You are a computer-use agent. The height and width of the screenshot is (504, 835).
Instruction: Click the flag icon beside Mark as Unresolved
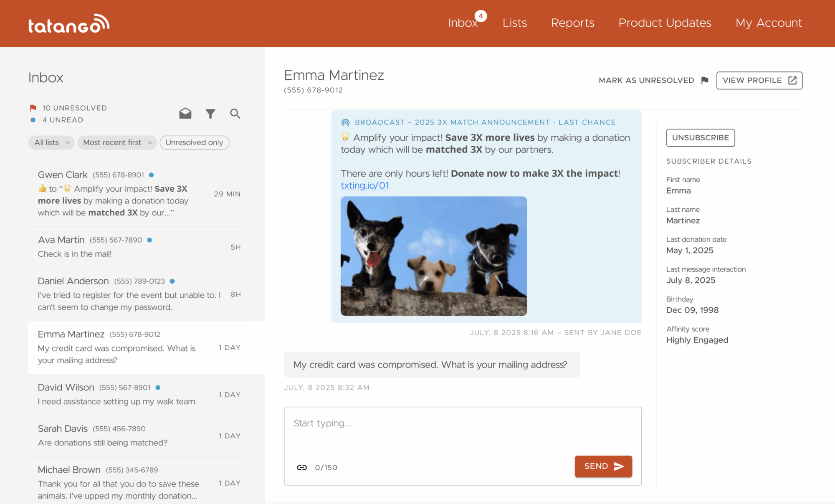click(705, 80)
